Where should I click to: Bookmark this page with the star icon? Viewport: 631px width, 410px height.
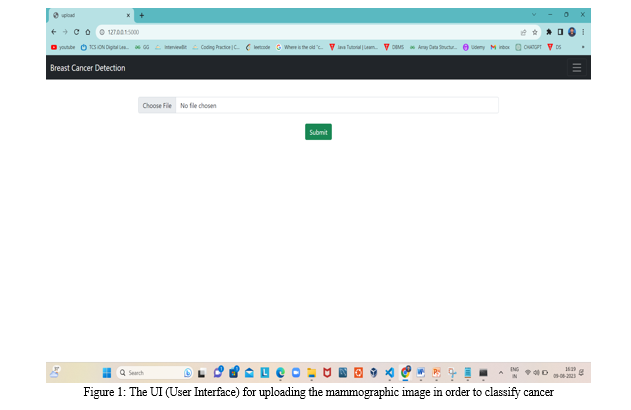tap(536, 32)
